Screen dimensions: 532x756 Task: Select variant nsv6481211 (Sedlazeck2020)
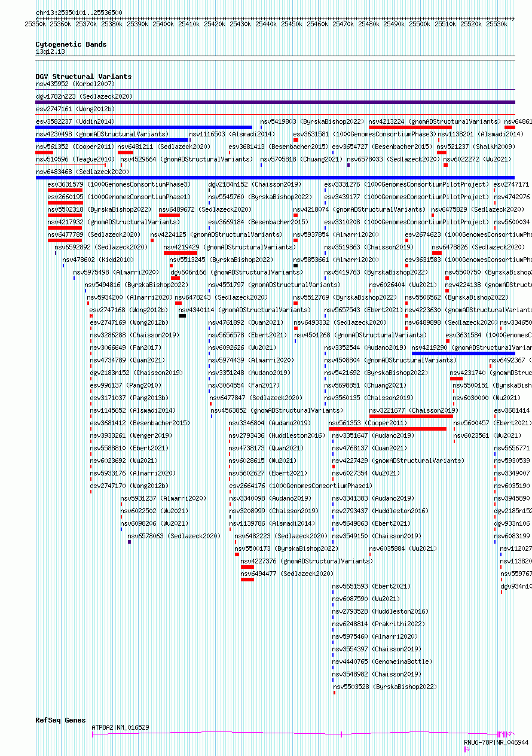pos(164,147)
